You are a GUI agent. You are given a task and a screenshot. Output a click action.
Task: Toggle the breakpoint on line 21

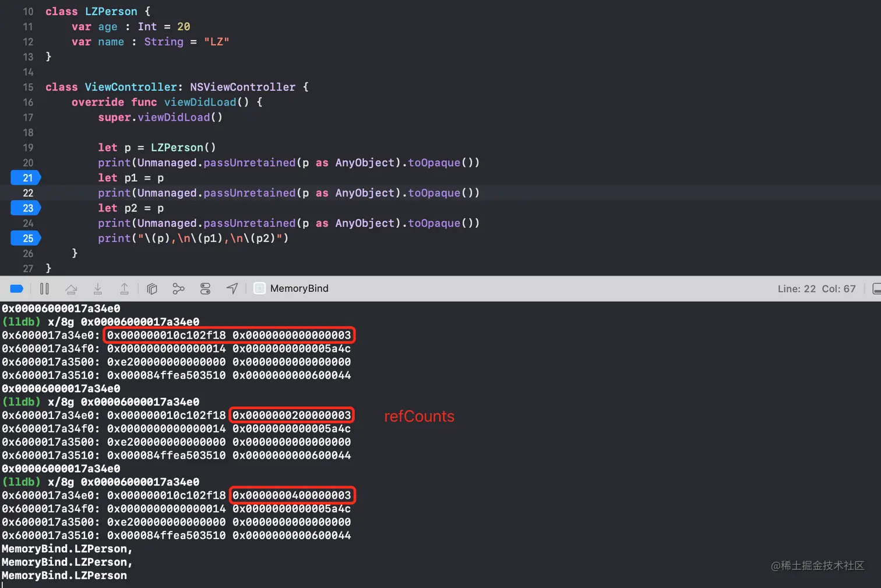click(x=27, y=178)
